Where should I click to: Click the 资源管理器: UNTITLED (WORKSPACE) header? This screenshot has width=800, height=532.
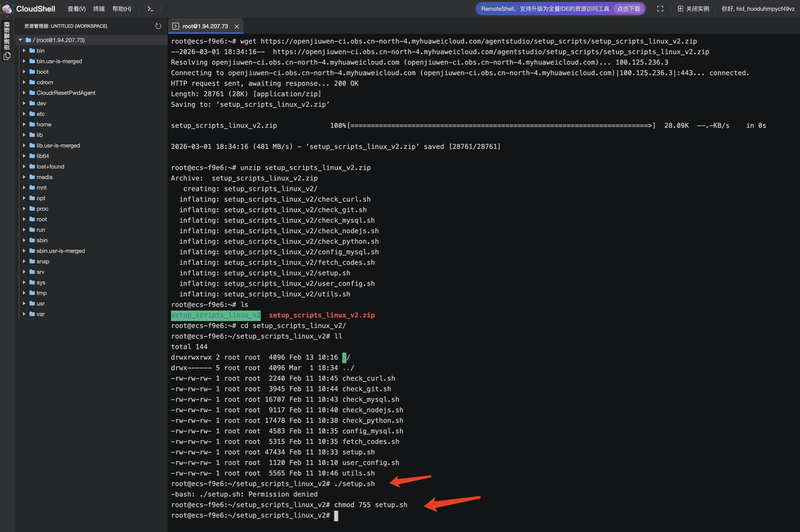point(66,26)
